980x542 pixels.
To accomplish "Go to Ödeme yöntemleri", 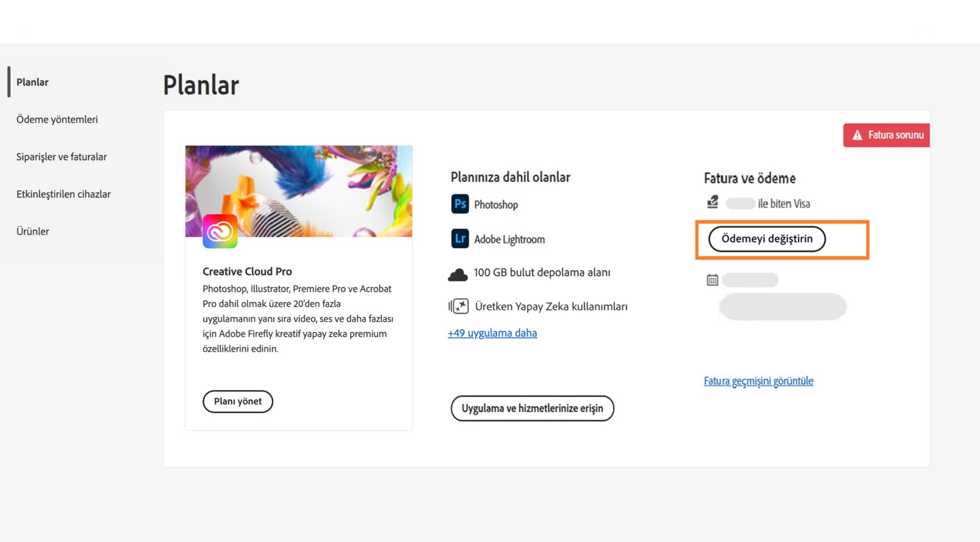I will click(57, 119).
